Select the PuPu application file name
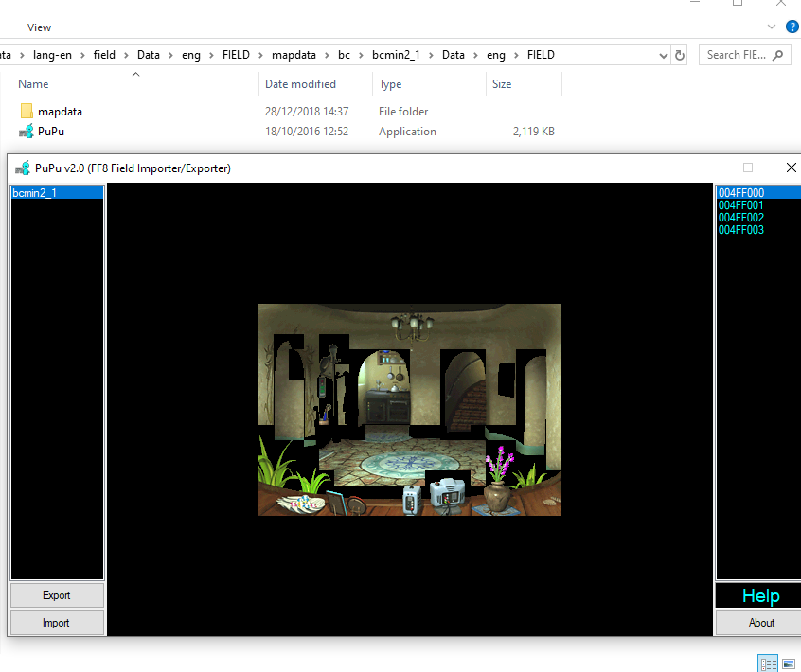Screen dimensions: 801x672 tap(51, 132)
